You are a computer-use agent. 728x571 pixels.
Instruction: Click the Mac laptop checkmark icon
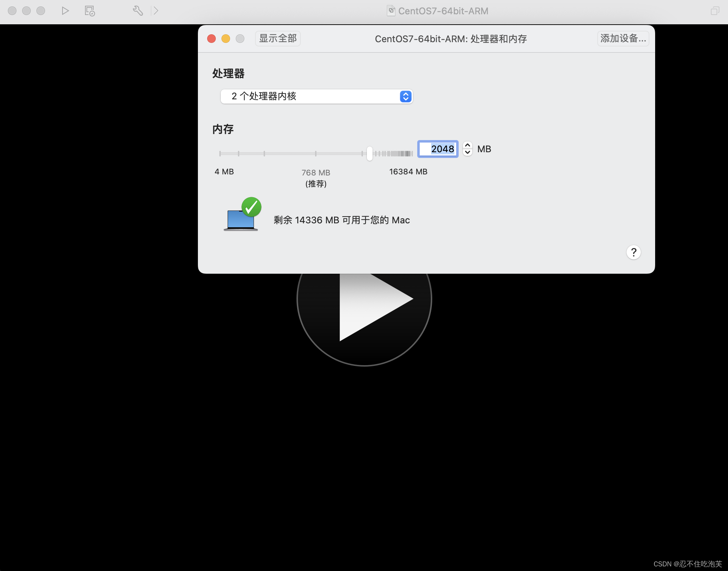coord(243,214)
